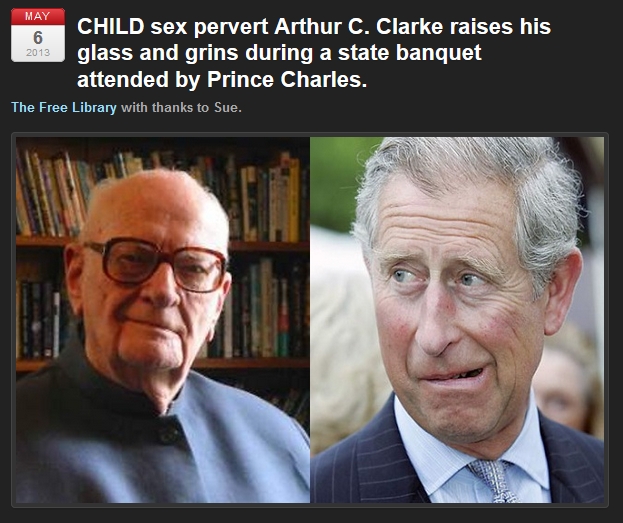Open The Free Library link
Viewport: 623px width, 523px height.
(64, 107)
